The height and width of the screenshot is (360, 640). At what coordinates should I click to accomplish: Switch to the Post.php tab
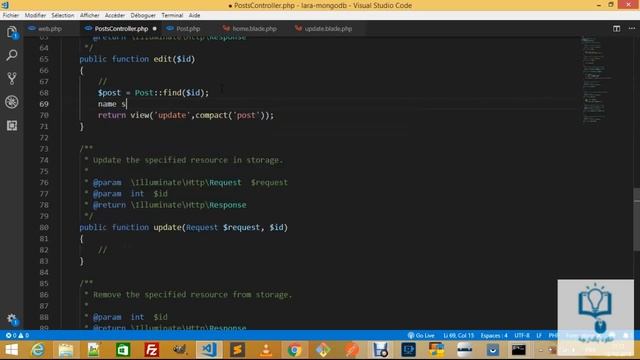(x=188, y=29)
